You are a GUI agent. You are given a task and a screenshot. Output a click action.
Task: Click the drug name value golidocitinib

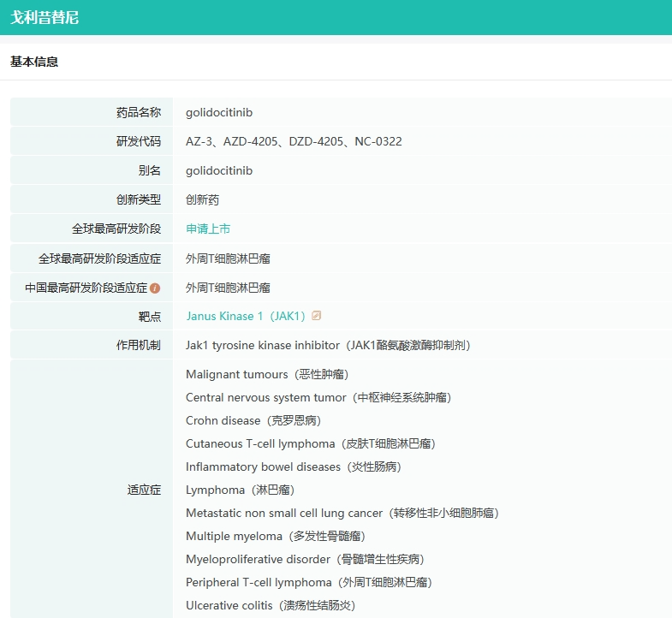point(219,112)
